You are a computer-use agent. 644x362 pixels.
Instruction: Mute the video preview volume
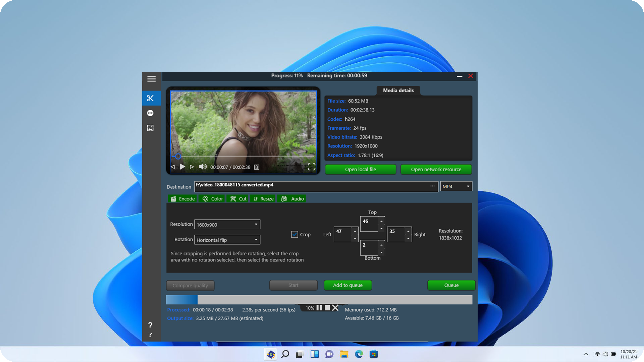click(203, 167)
